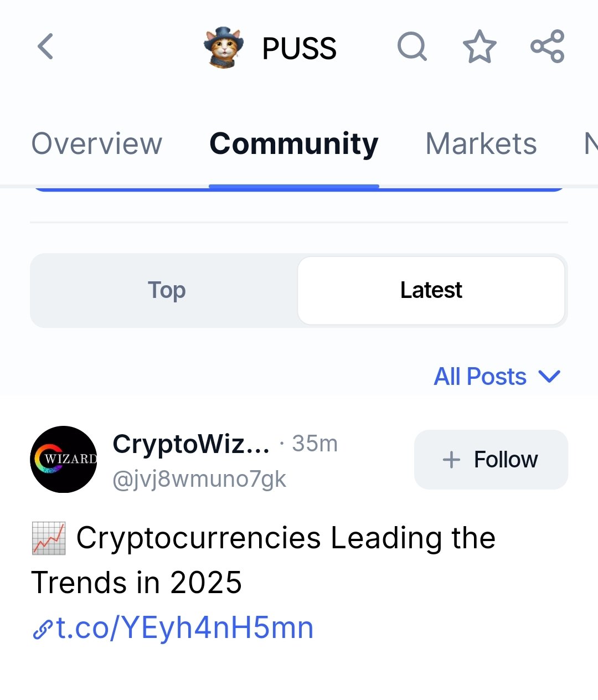The width and height of the screenshot is (598, 700).
Task: Tap the @jvj8wmuno7gk handle
Action: [199, 479]
